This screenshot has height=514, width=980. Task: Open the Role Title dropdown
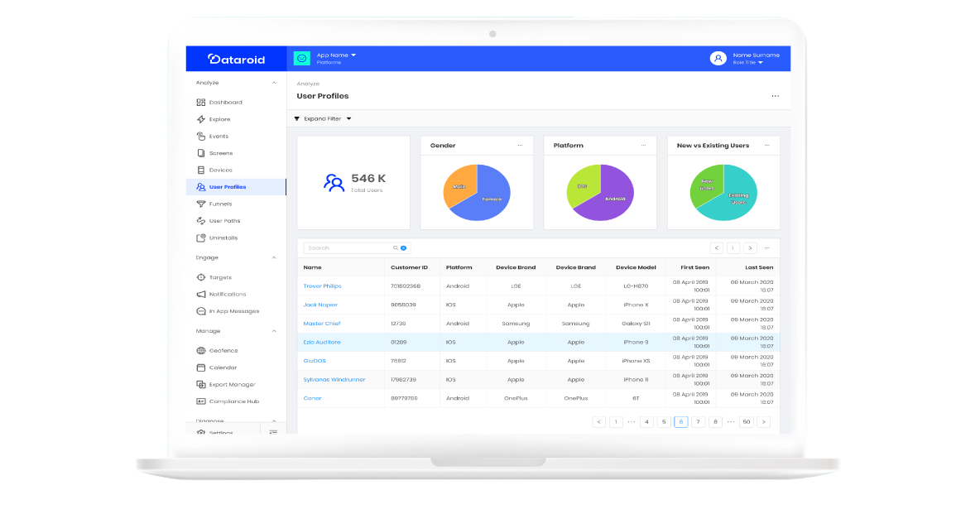[x=748, y=63]
